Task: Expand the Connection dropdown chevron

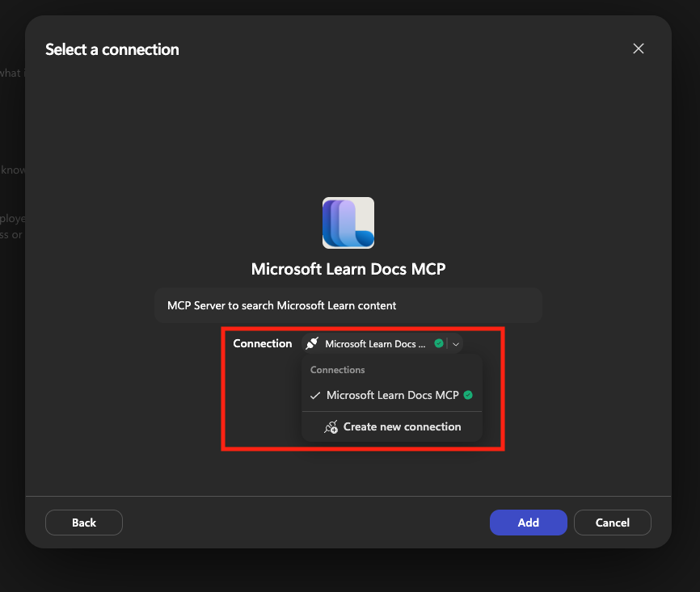Action: [x=456, y=344]
